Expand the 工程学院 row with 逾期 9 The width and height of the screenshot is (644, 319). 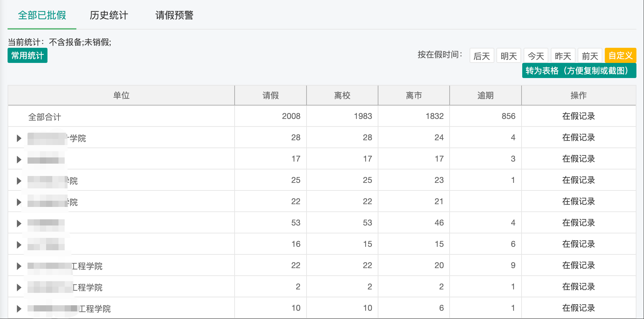click(x=19, y=266)
